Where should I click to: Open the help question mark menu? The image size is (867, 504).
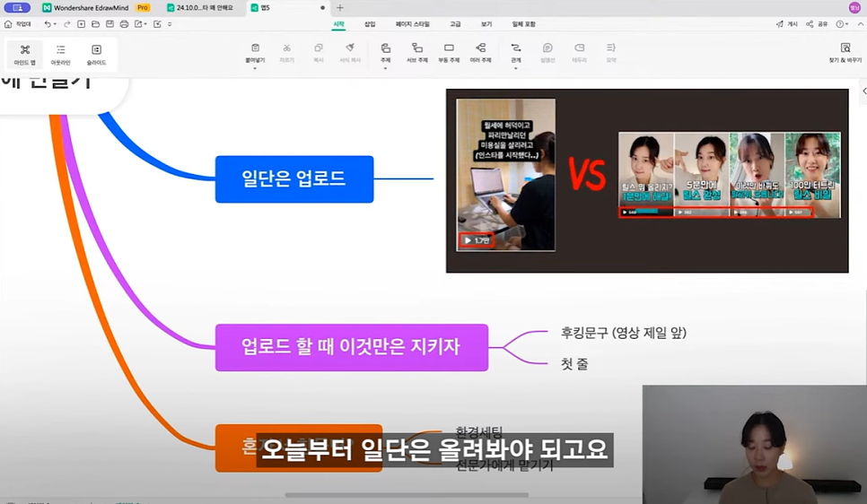point(841,24)
